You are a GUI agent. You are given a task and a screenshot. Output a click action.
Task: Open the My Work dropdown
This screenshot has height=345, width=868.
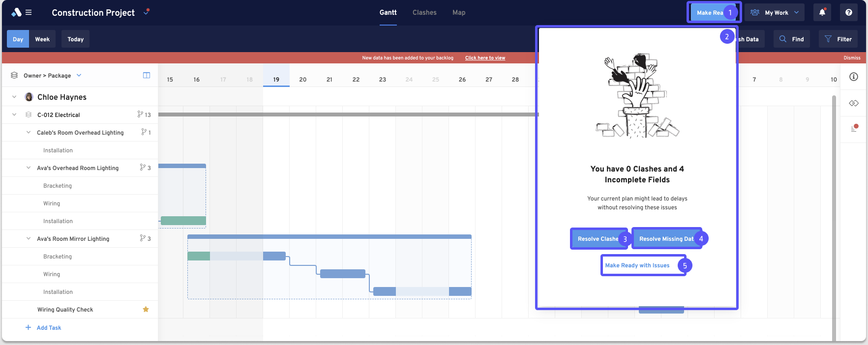coord(775,12)
